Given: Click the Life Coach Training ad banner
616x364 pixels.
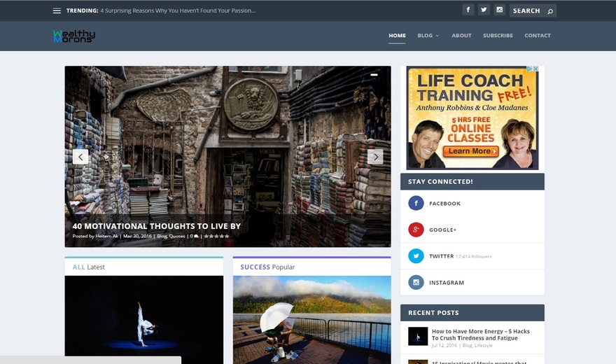Looking at the screenshot, I should click(472, 118).
